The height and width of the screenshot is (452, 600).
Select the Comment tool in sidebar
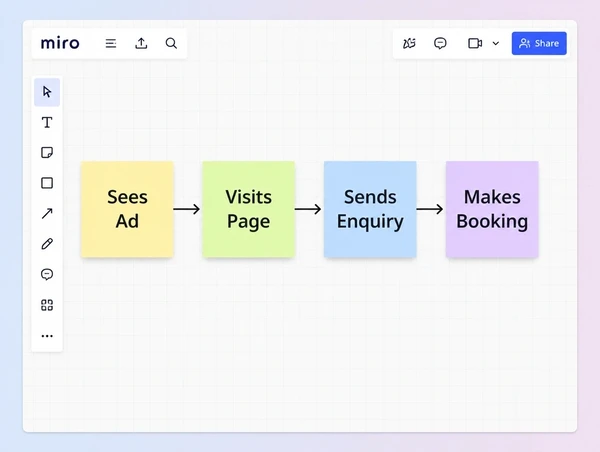tap(47, 274)
